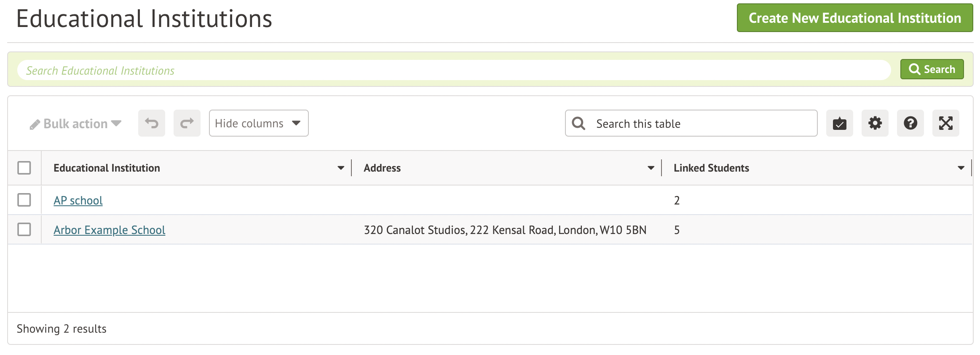Image resolution: width=980 pixels, height=355 pixels.
Task: Click the magnifier icon in table search
Action: [x=578, y=123]
